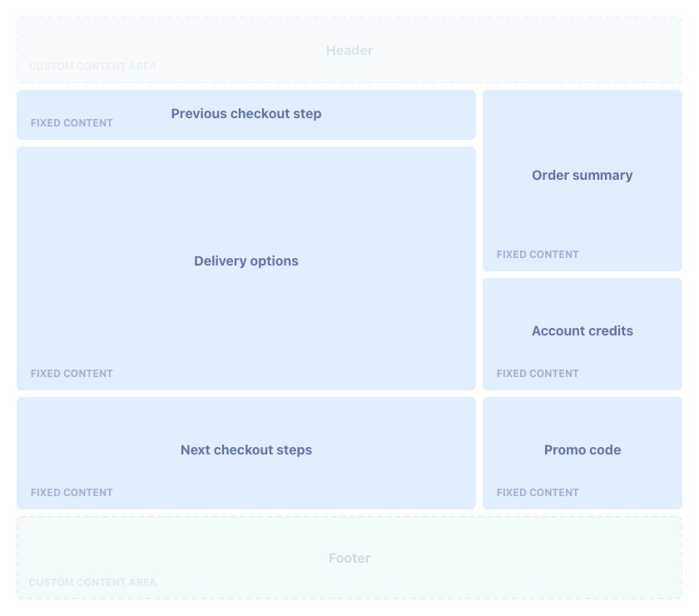This screenshot has width=699, height=616.
Task: Click FIXED CONTENT label in Promo code
Action: (538, 493)
